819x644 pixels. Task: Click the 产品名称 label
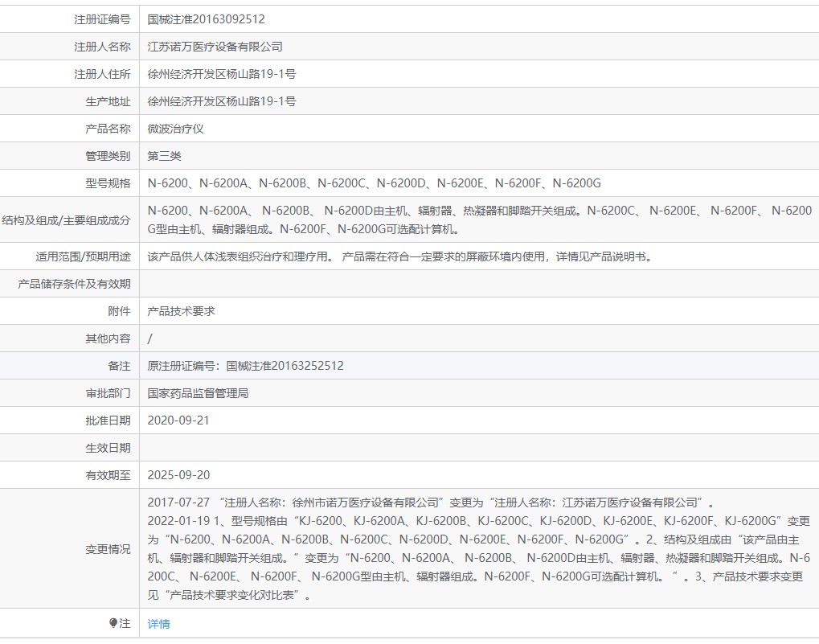click(x=109, y=129)
